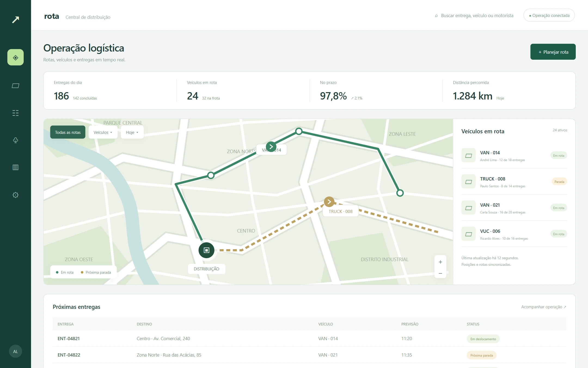
Task: Zoom in the map with plus
Action: tap(440, 262)
